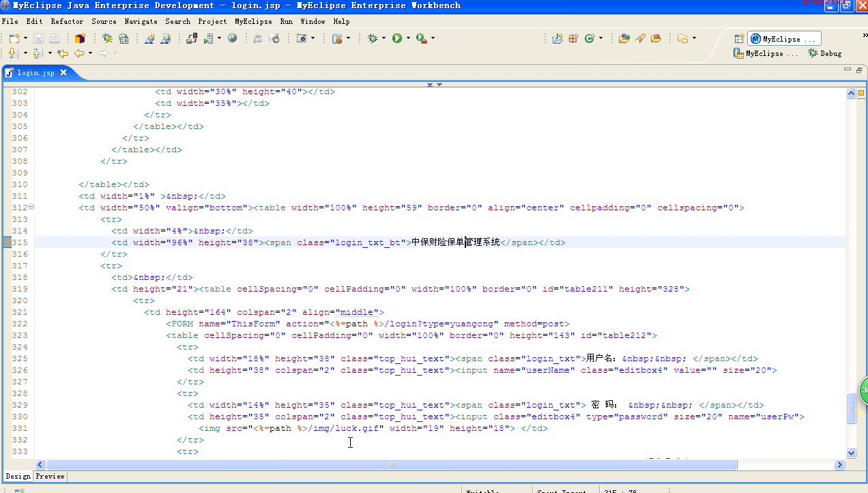The height and width of the screenshot is (493, 868).
Task: Open the Refactor menu
Action: coord(67,21)
